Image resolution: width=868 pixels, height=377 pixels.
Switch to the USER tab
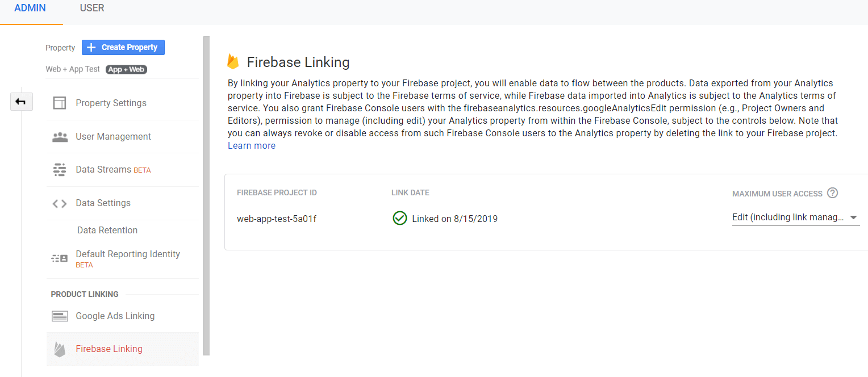(92, 8)
